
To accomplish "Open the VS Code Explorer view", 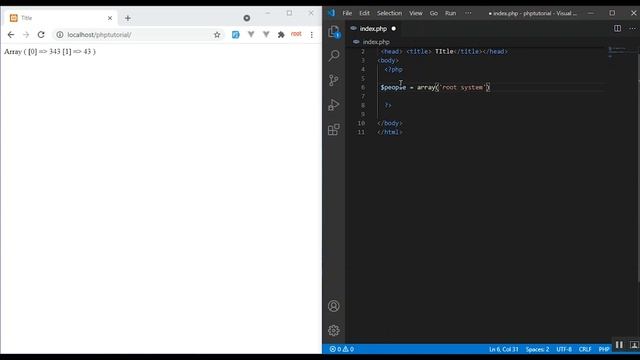I will tap(333, 31).
